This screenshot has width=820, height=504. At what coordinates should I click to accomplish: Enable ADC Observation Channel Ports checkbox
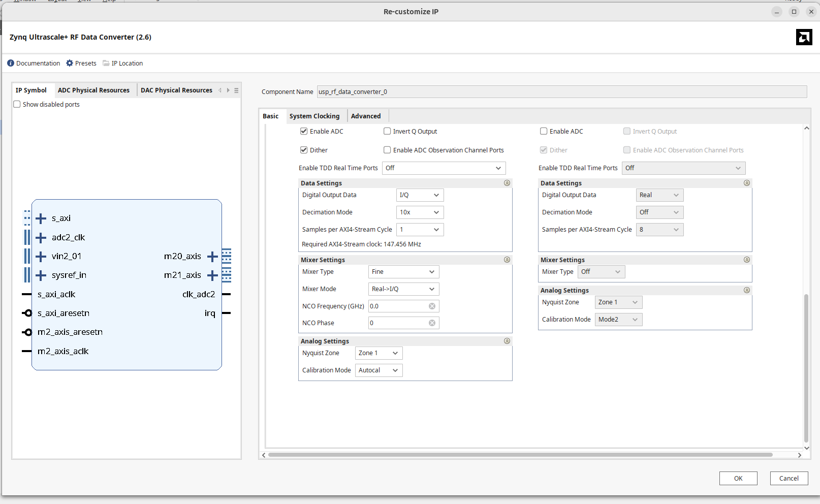387,150
